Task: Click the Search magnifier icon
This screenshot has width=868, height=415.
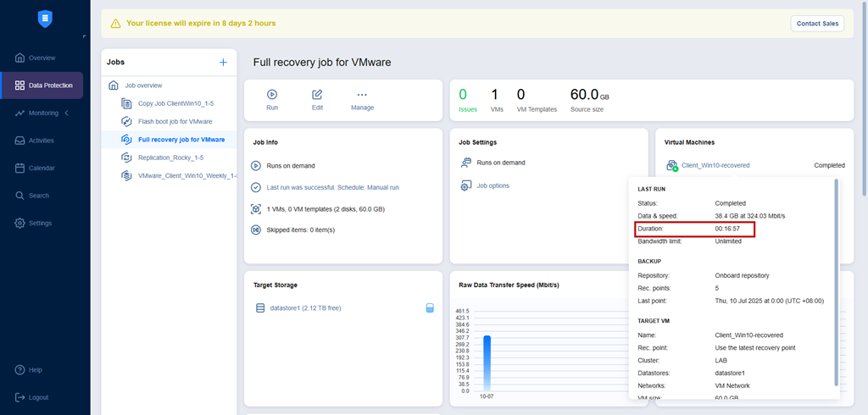Action: pos(20,196)
